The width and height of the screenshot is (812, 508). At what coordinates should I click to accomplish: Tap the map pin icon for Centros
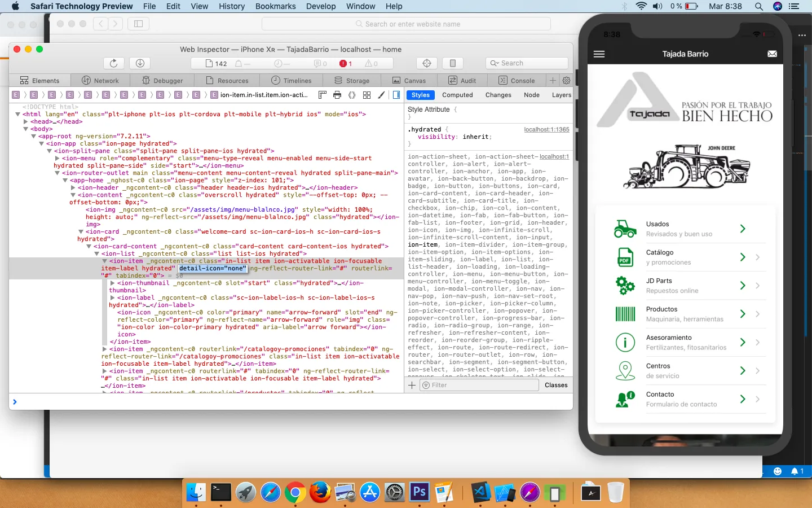625,371
